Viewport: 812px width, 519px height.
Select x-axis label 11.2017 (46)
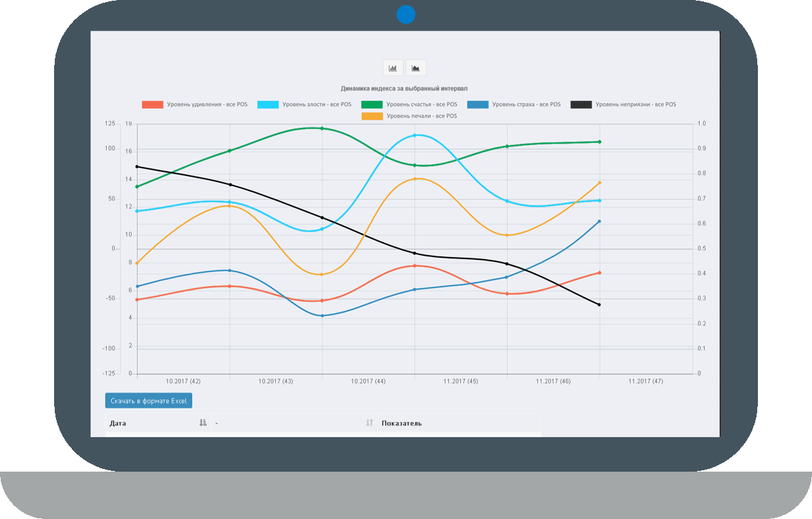(553, 381)
